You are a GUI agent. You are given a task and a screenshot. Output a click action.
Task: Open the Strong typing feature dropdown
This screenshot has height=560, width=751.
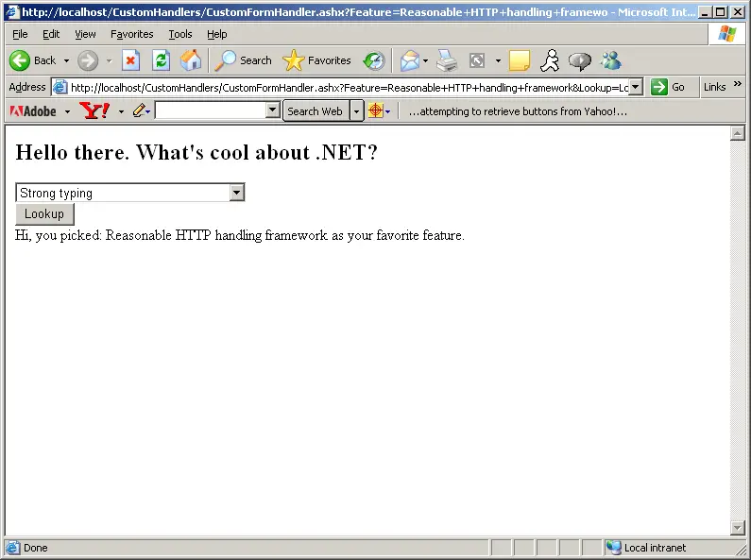click(130, 193)
